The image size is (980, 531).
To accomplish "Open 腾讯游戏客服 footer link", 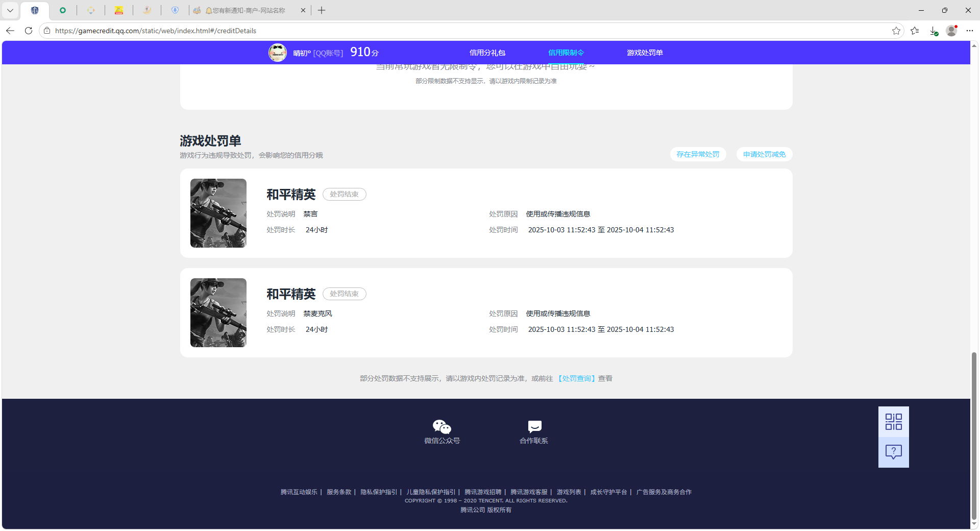I will pyautogui.click(x=529, y=492).
